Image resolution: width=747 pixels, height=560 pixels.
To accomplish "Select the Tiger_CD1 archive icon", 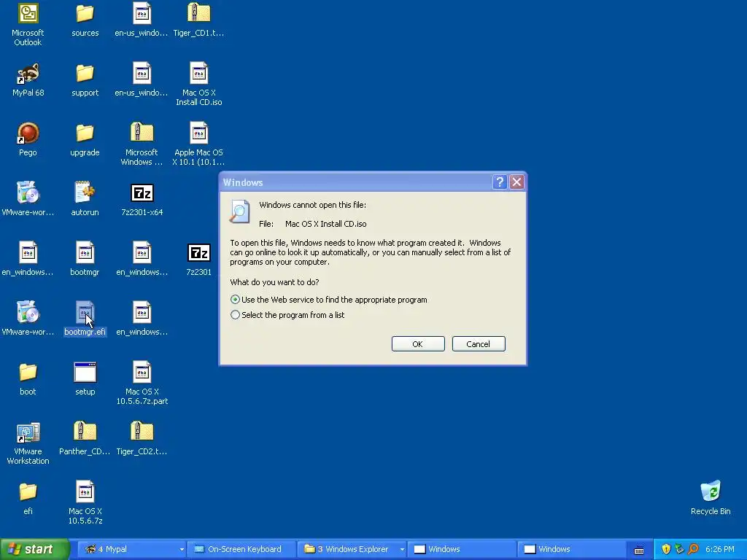I will point(198,13).
